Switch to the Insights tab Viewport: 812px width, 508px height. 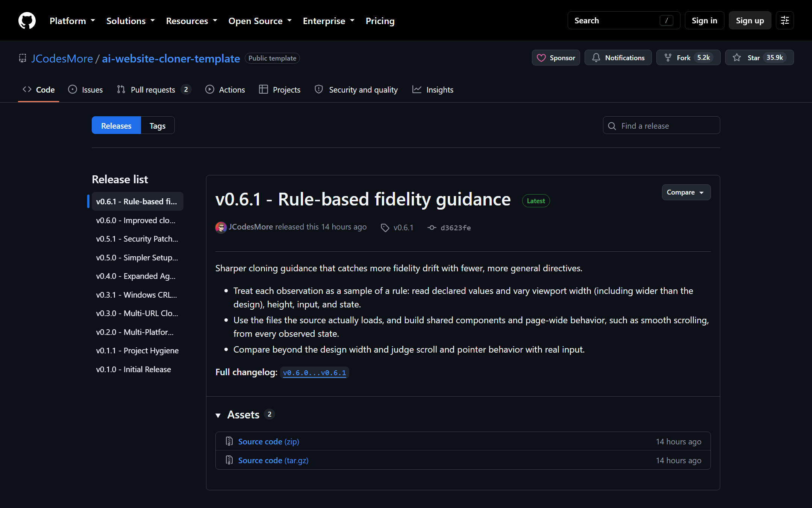point(433,90)
